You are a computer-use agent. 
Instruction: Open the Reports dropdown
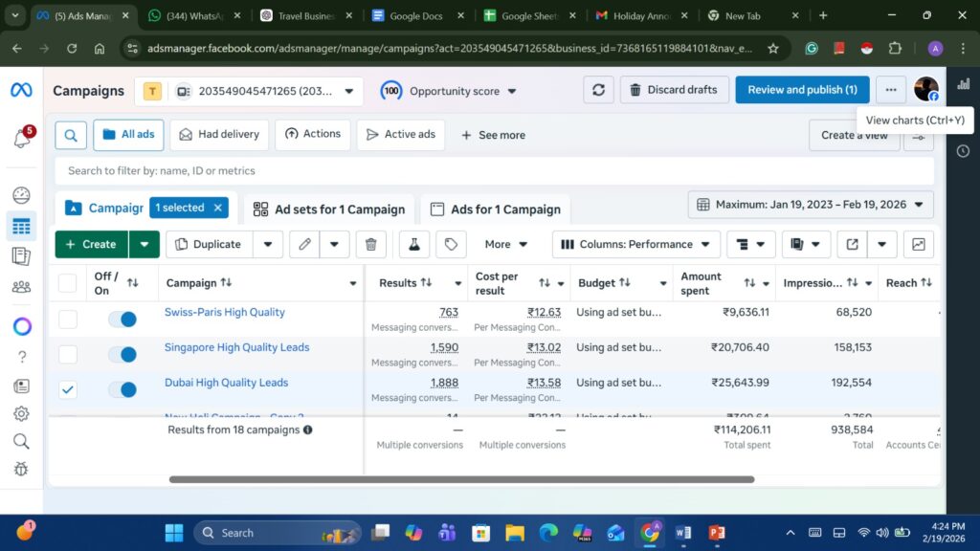tap(806, 244)
